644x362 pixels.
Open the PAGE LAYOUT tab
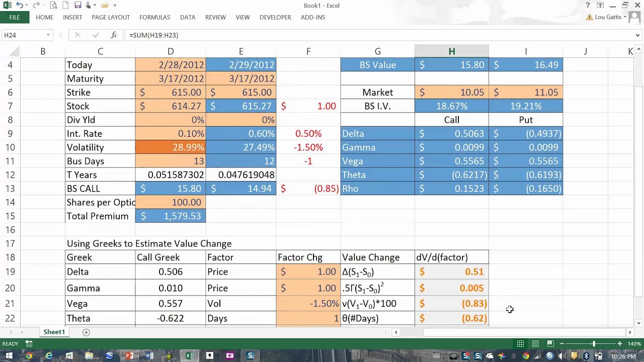111,17
